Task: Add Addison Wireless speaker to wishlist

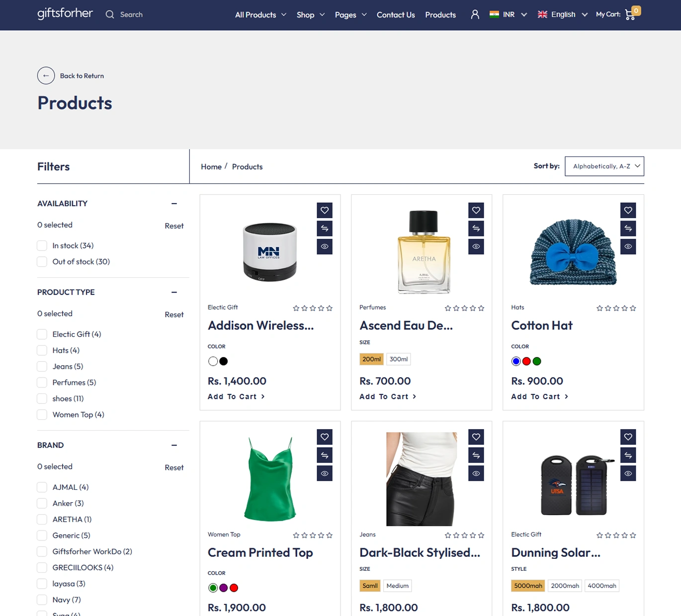Action: point(325,210)
